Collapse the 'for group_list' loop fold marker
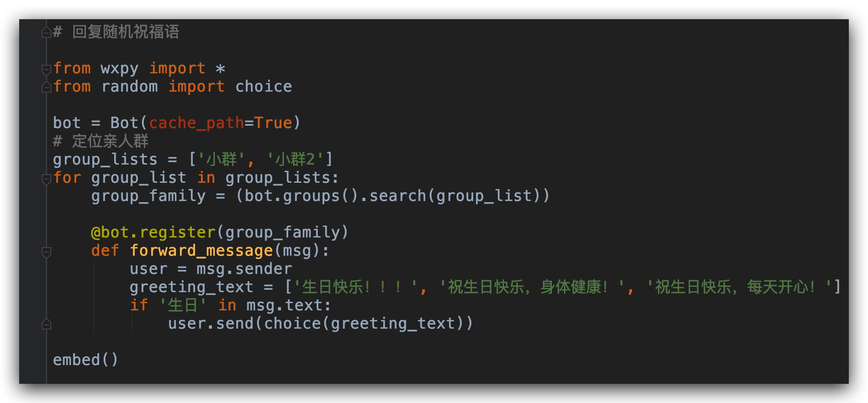The width and height of the screenshot is (868, 403). coord(46,178)
